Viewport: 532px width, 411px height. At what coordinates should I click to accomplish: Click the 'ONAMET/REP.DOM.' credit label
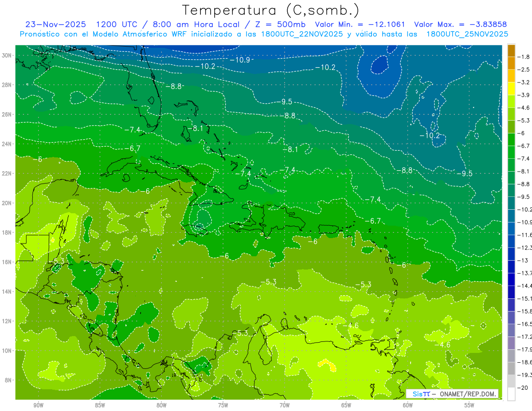point(468,394)
